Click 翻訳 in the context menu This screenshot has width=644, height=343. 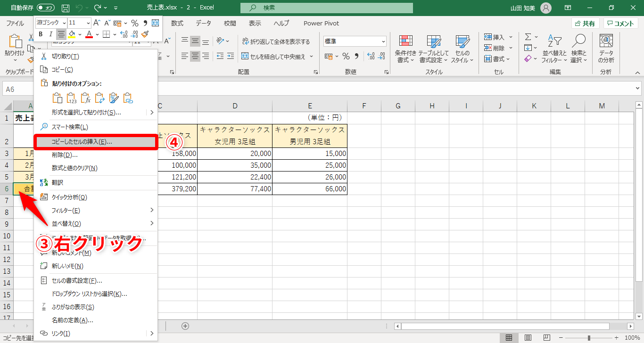(x=96, y=182)
